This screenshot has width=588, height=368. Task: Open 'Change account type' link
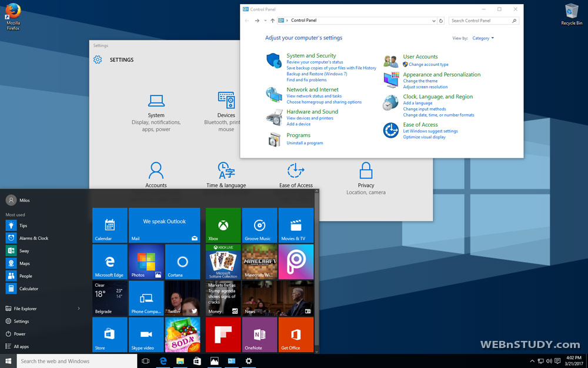pyautogui.click(x=428, y=65)
